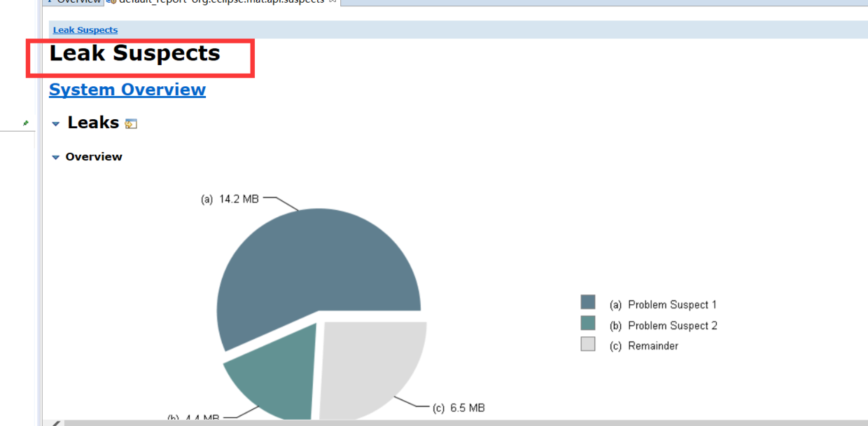Click the Problem Suspect 2 legend swatch

(588, 323)
